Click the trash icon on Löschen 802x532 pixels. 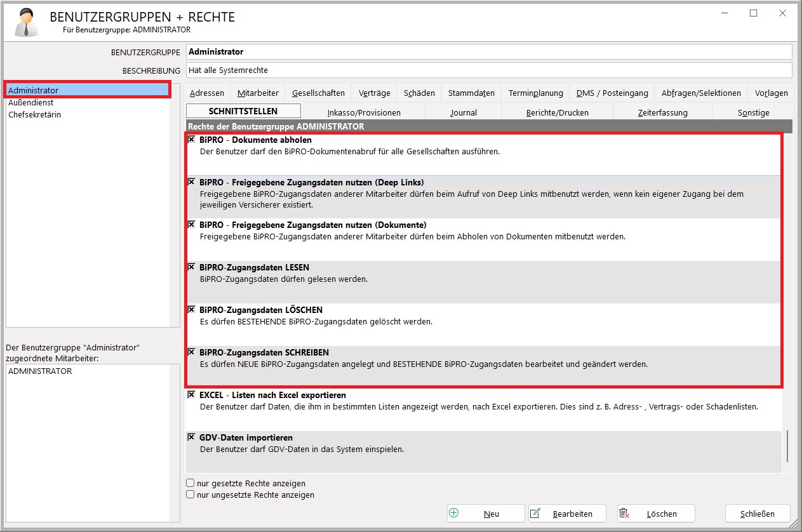[x=624, y=513]
